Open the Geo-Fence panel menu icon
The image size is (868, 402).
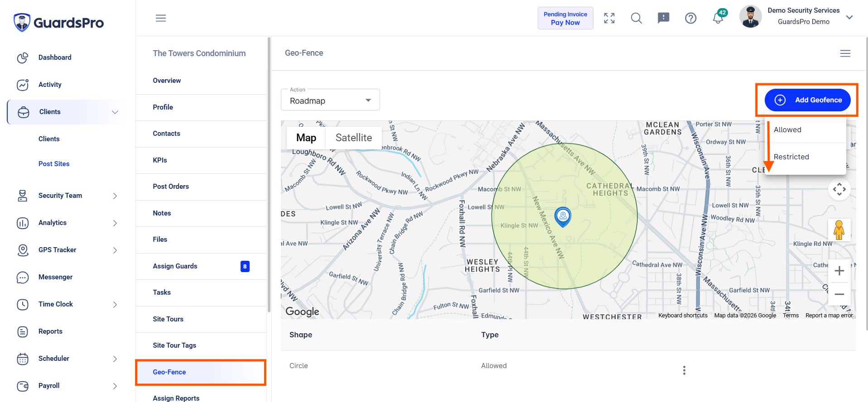coord(845,53)
